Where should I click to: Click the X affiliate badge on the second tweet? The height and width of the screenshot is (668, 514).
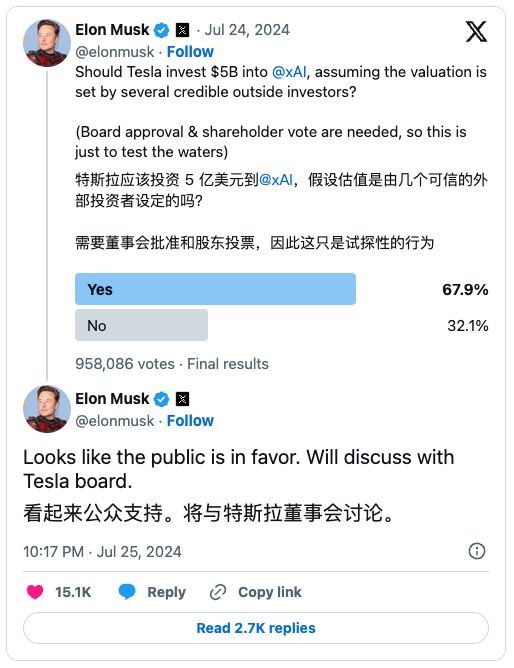(182, 399)
